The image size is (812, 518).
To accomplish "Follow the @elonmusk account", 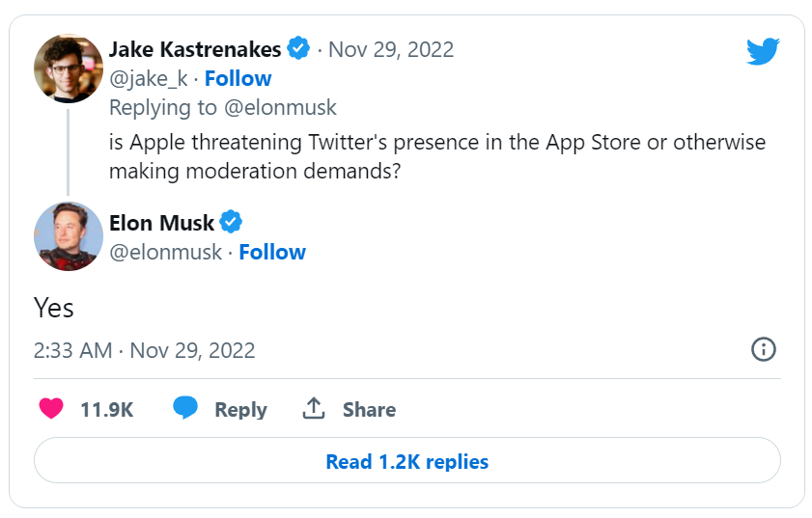I will [272, 252].
